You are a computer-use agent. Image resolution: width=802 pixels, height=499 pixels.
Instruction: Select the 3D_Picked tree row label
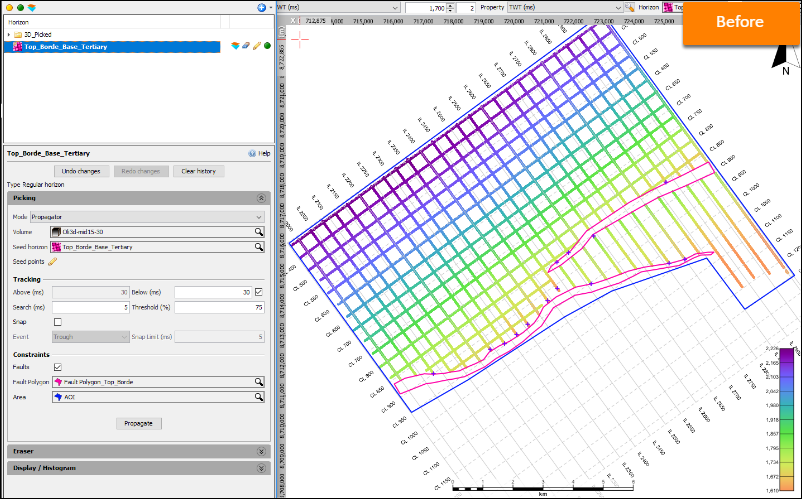(38, 35)
